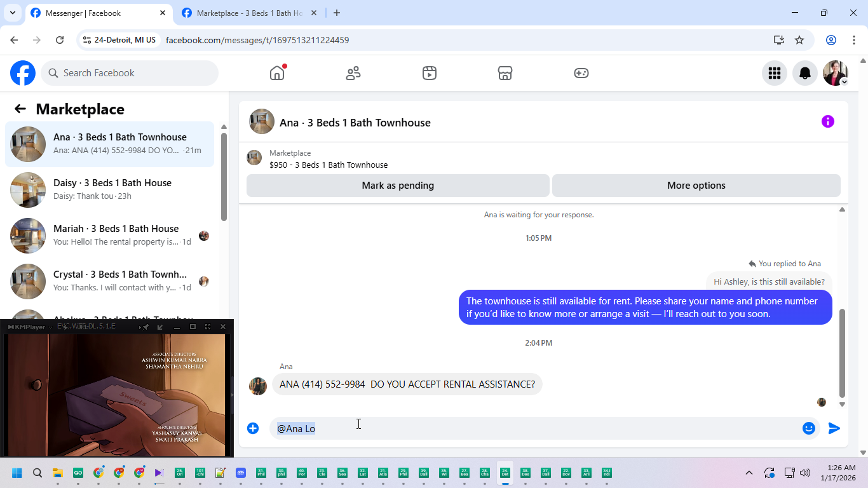
Task: Open the emoji picker in message box
Action: [x=808, y=428]
